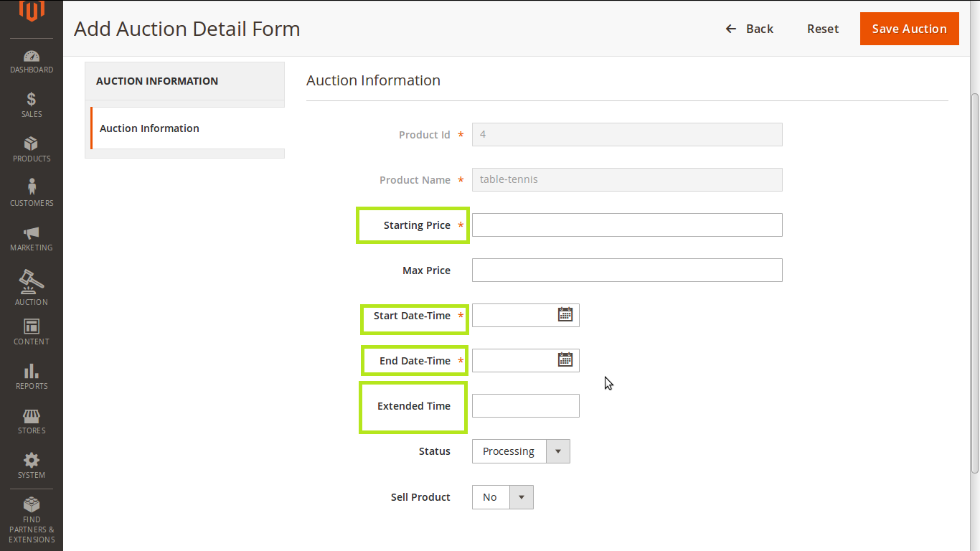Click the page vertical scrollbar

tap(974, 283)
